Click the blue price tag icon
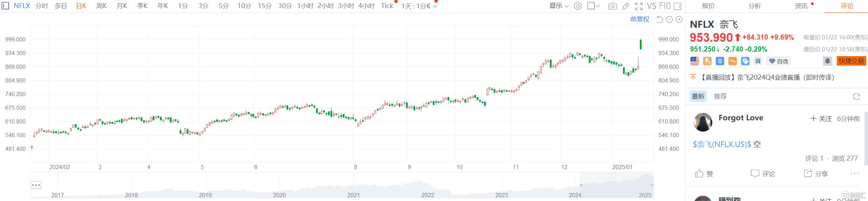The width and height of the screenshot is (868, 201). tap(745, 61)
